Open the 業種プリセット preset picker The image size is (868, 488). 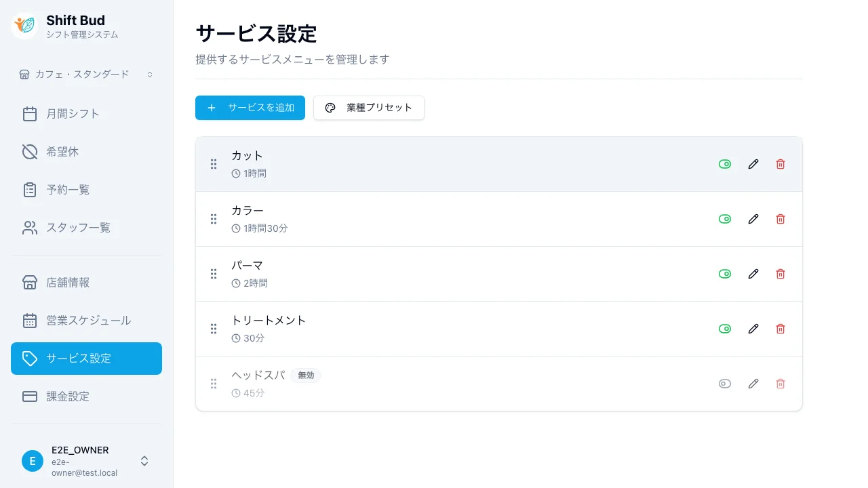click(x=369, y=107)
